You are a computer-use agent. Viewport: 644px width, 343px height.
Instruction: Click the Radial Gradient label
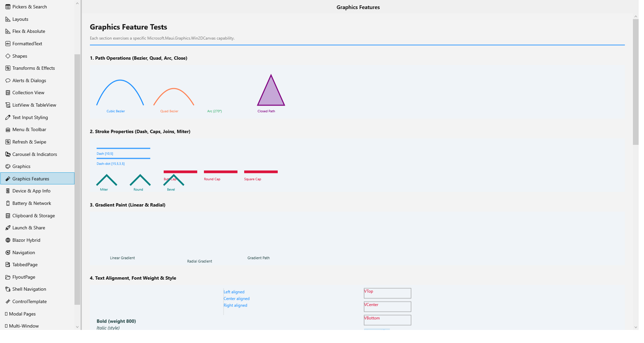tap(200, 261)
